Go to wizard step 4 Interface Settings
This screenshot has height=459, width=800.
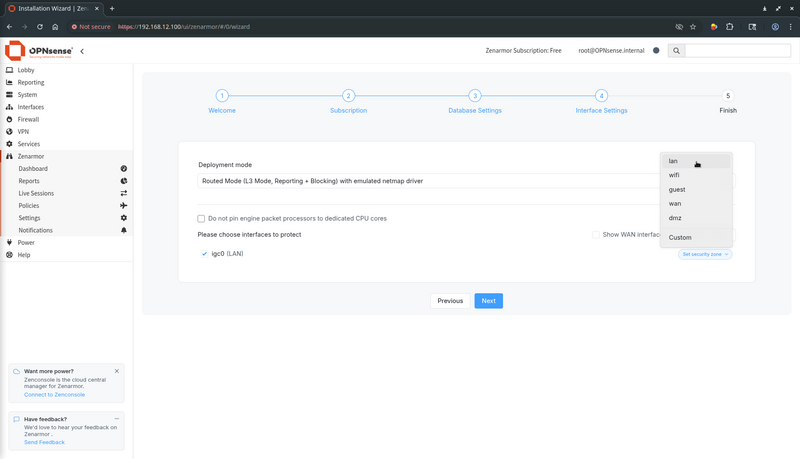pyautogui.click(x=602, y=95)
